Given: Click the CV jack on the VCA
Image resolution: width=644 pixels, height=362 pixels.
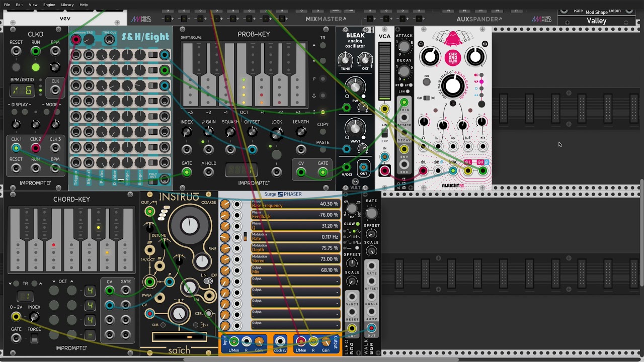Looking at the screenshot, I should [x=384, y=109].
